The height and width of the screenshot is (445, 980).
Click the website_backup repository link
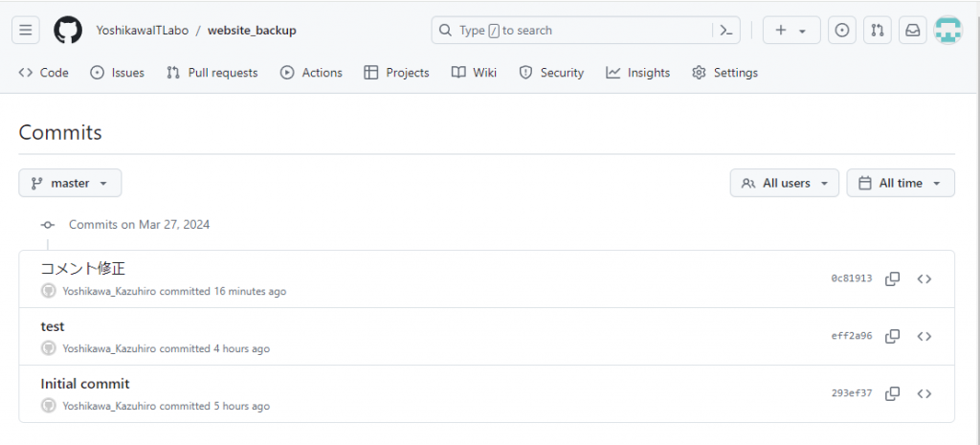tap(252, 31)
